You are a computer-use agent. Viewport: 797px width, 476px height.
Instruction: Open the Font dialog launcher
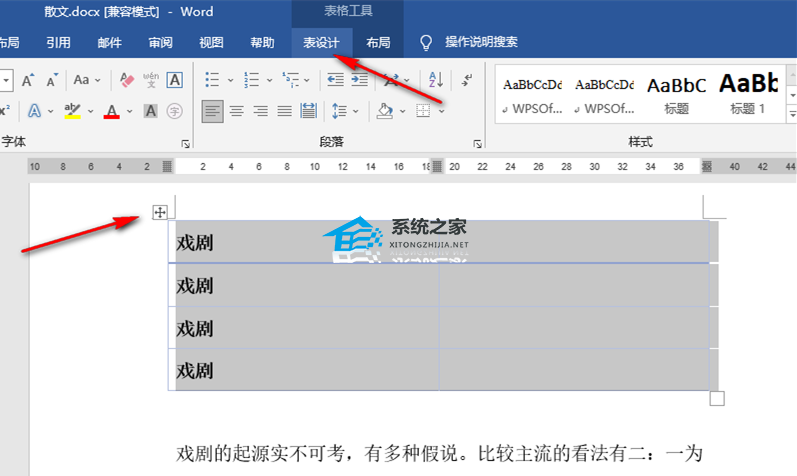[186, 144]
